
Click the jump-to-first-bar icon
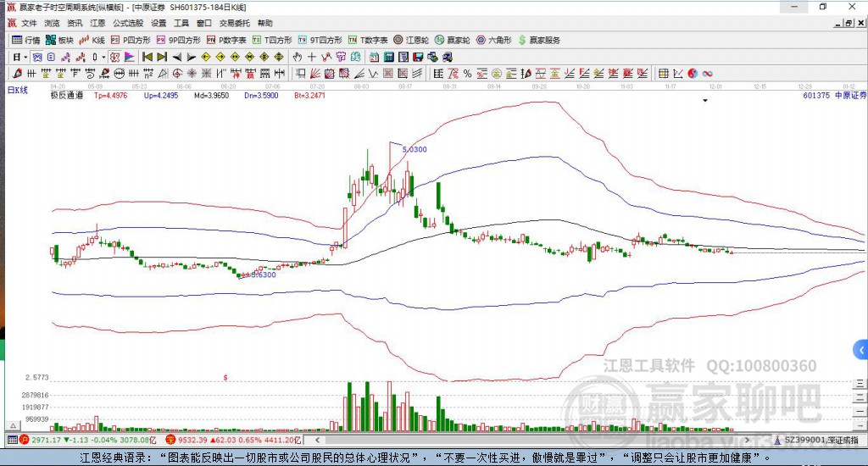point(147,57)
